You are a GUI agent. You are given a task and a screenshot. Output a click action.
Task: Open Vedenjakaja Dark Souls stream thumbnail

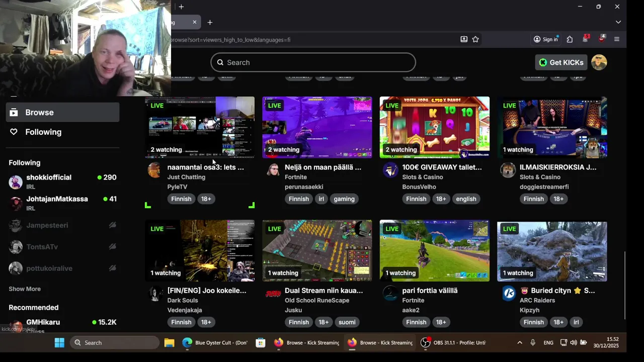coord(200,250)
